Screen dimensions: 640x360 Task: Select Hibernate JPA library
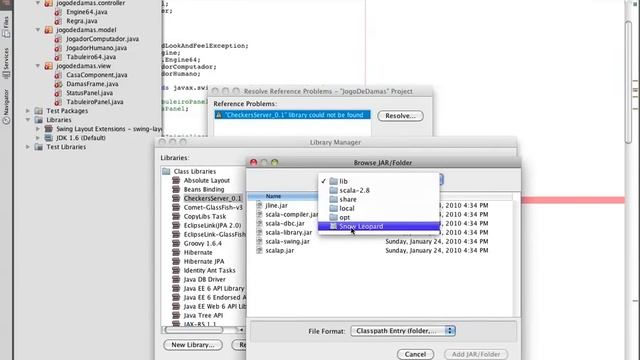[204, 261]
